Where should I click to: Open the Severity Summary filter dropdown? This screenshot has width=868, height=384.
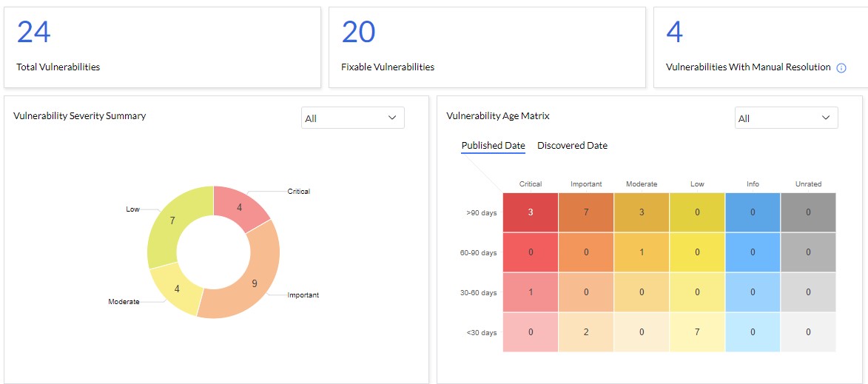352,118
